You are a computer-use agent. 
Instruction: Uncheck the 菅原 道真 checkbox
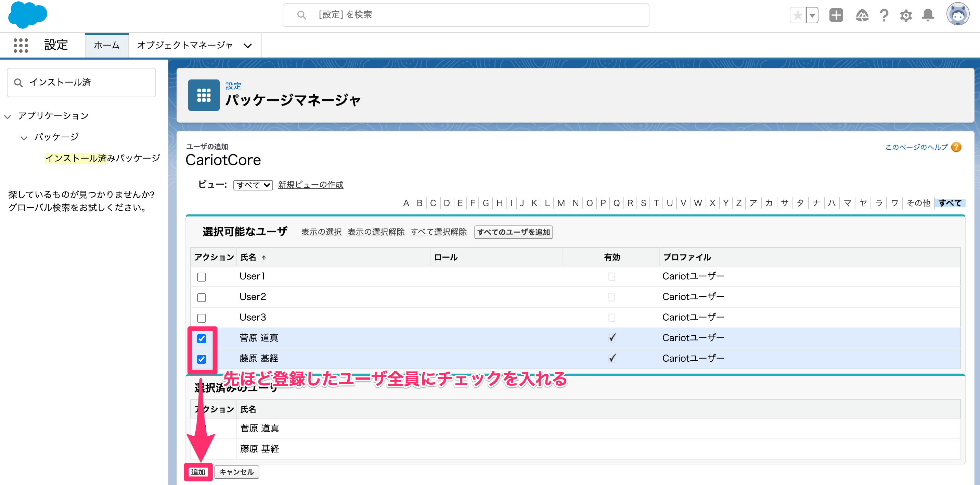coord(202,338)
